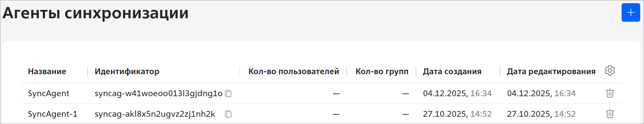This screenshot has height=124, width=644.
Task: Sort by Название column header
Action: pos(47,72)
